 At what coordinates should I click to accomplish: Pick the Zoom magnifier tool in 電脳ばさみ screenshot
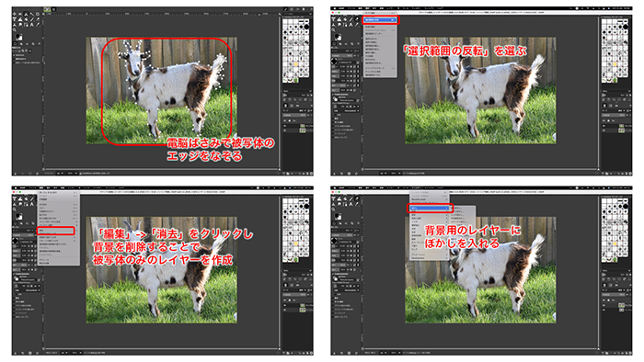point(15,30)
